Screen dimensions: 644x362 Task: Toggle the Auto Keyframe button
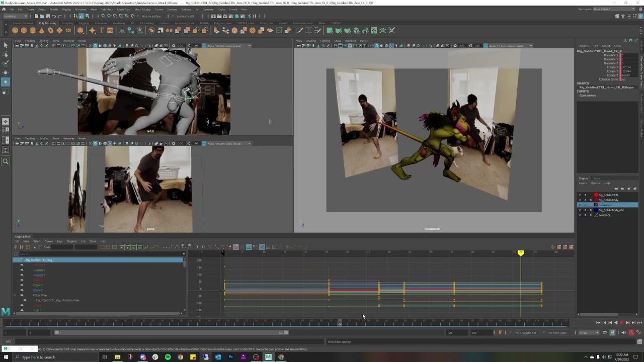[x=631, y=332]
